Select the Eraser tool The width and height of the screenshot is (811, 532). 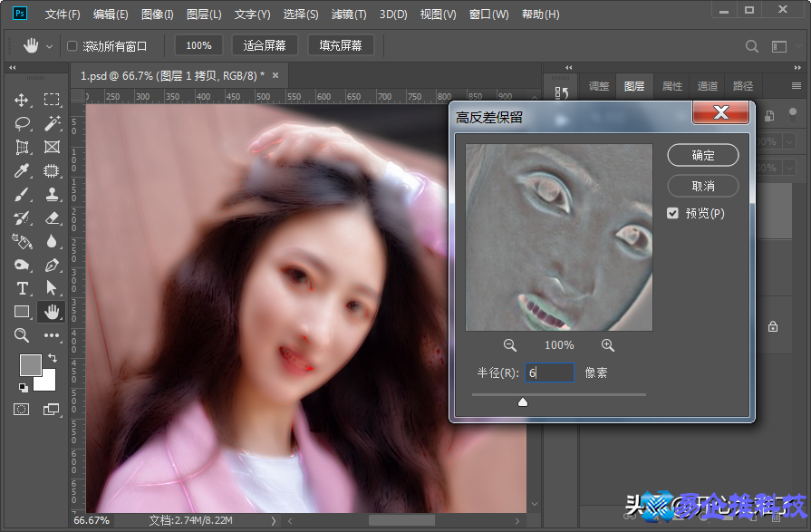click(x=52, y=218)
